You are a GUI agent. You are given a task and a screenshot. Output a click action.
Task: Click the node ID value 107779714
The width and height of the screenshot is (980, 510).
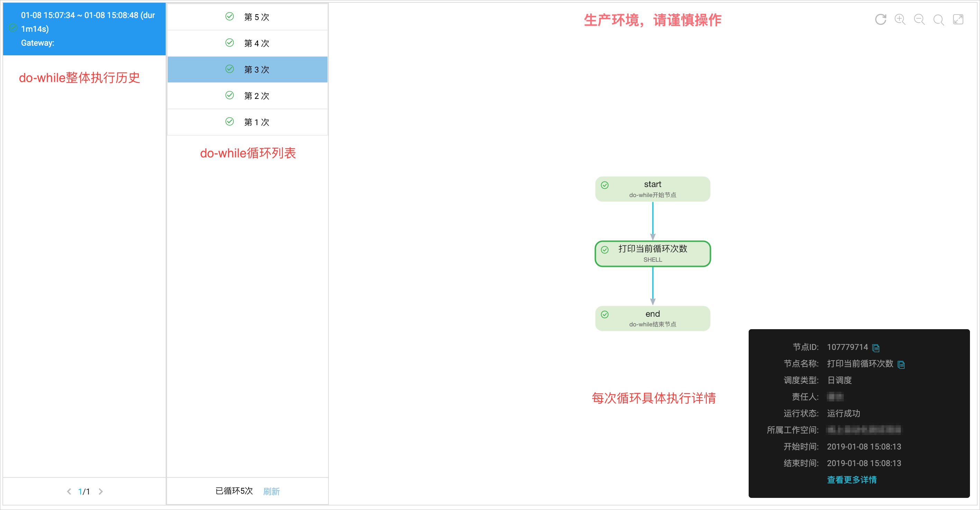[847, 347]
